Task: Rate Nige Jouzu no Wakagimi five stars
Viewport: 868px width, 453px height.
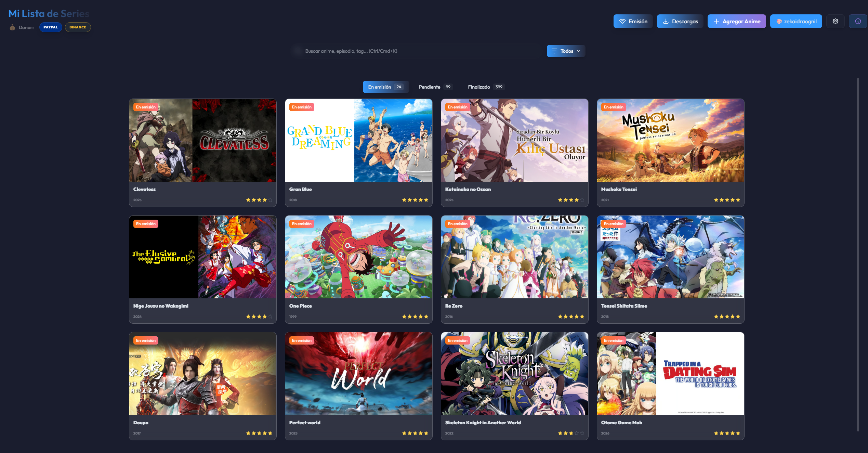Action: click(270, 316)
